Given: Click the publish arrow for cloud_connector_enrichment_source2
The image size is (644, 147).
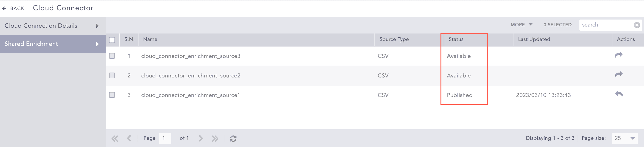Looking at the screenshot, I should click(x=619, y=75).
